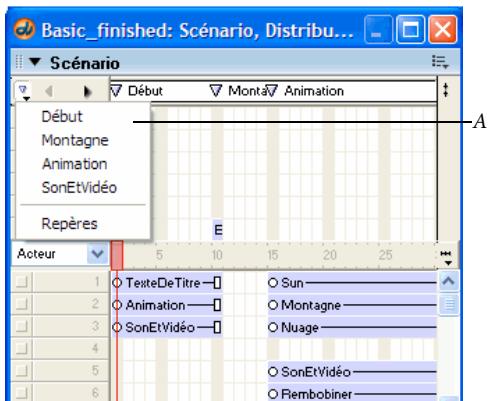Click the E cell in script channel
The image size is (489, 401).
(x=218, y=230)
